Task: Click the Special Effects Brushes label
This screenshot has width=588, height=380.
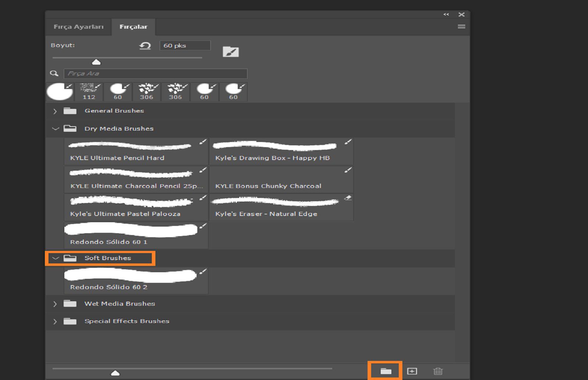Action: pos(127,321)
